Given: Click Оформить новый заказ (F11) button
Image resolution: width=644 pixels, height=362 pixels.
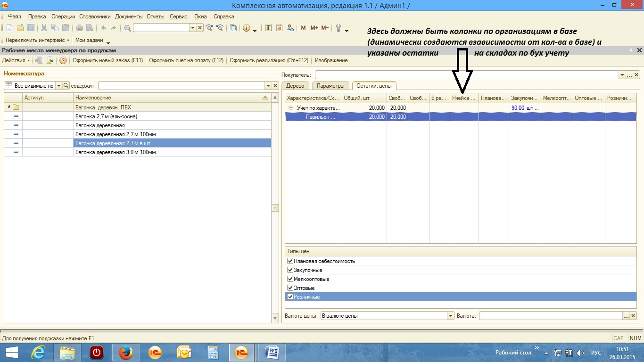Looking at the screenshot, I should click(107, 60).
